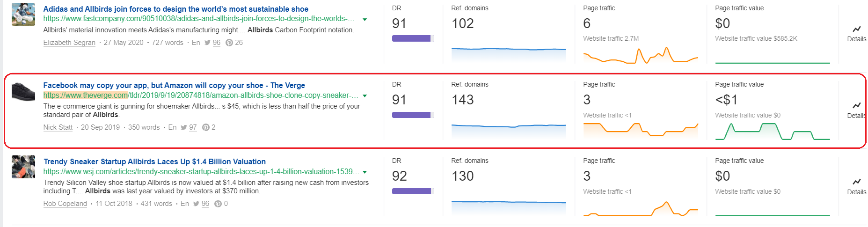Click Page traffic chart for Fast Company row
This screenshot has width=868, height=227.
click(x=641, y=55)
